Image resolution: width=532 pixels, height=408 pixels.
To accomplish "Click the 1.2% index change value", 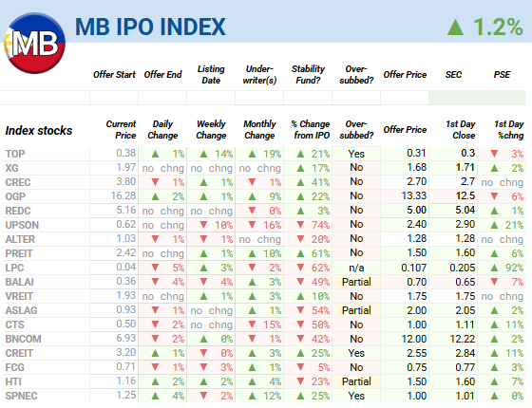I will pos(498,27).
